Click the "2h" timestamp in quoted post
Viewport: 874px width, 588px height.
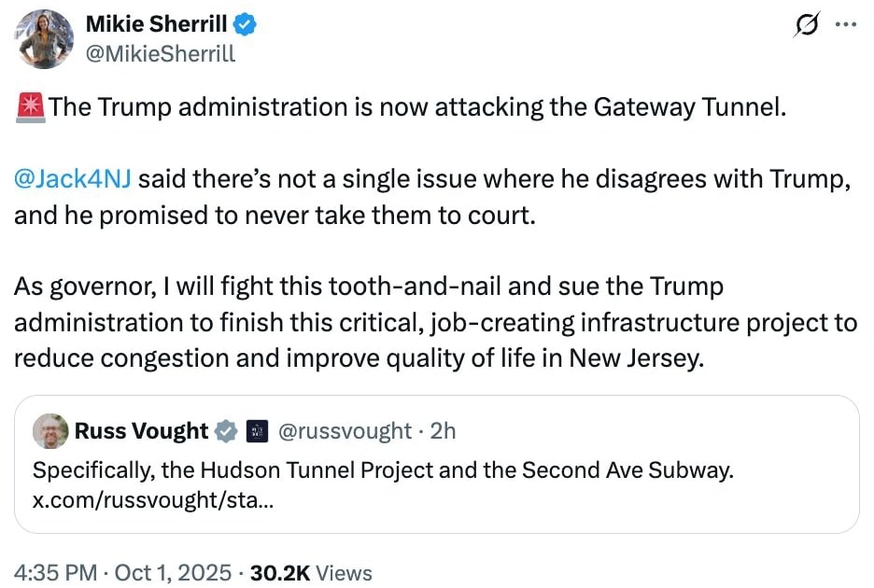tap(443, 430)
